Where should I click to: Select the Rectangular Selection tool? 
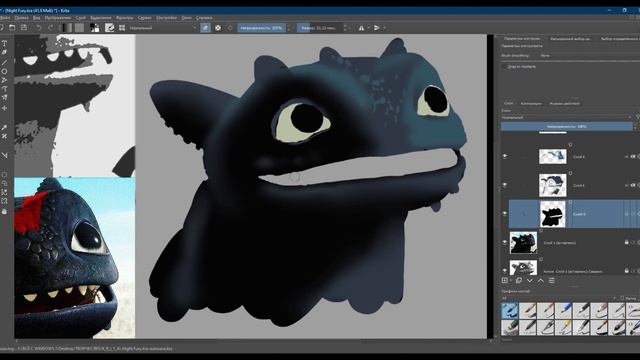click(x=4, y=175)
